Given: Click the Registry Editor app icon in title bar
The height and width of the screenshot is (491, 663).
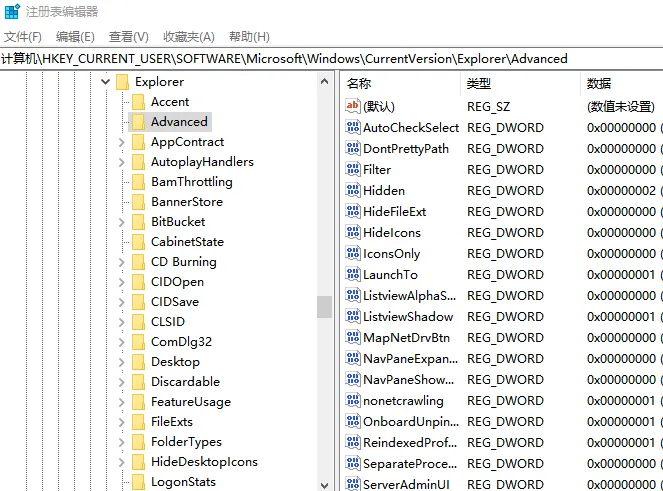Looking at the screenshot, I should click(x=12, y=11).
